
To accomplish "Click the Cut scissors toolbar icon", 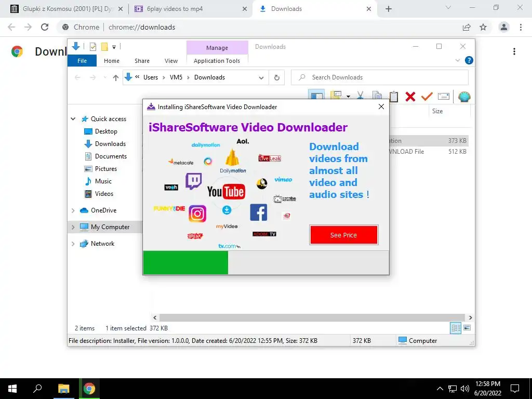I will click(361, 96).
